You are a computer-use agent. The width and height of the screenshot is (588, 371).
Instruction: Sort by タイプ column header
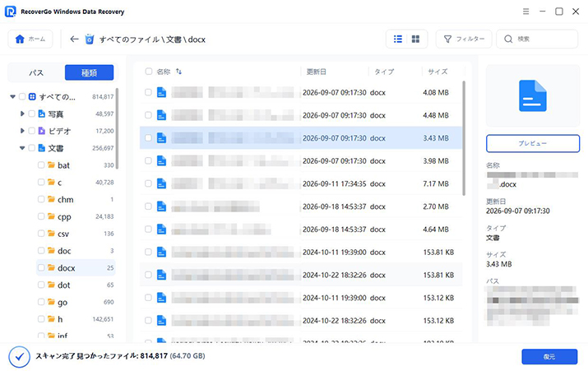coord(384,72)
